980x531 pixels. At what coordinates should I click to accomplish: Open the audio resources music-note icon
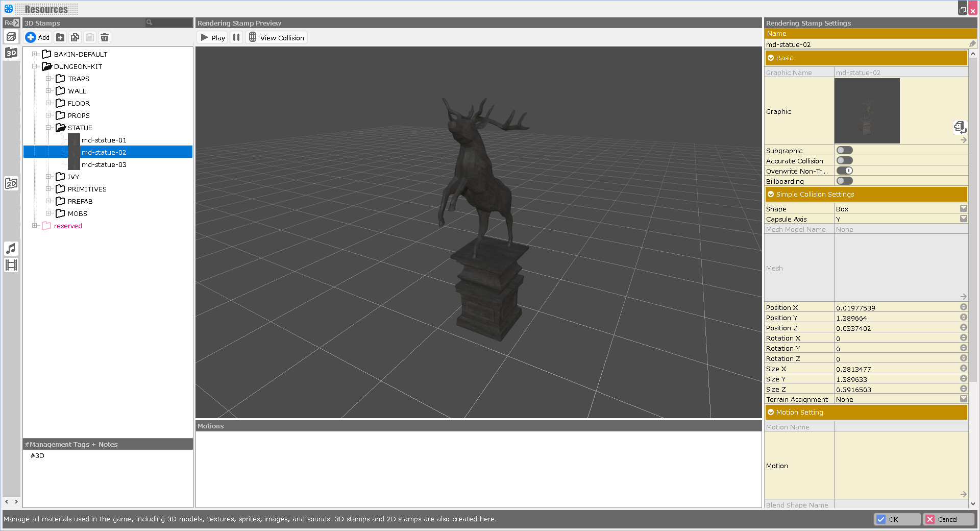[11, 249]
